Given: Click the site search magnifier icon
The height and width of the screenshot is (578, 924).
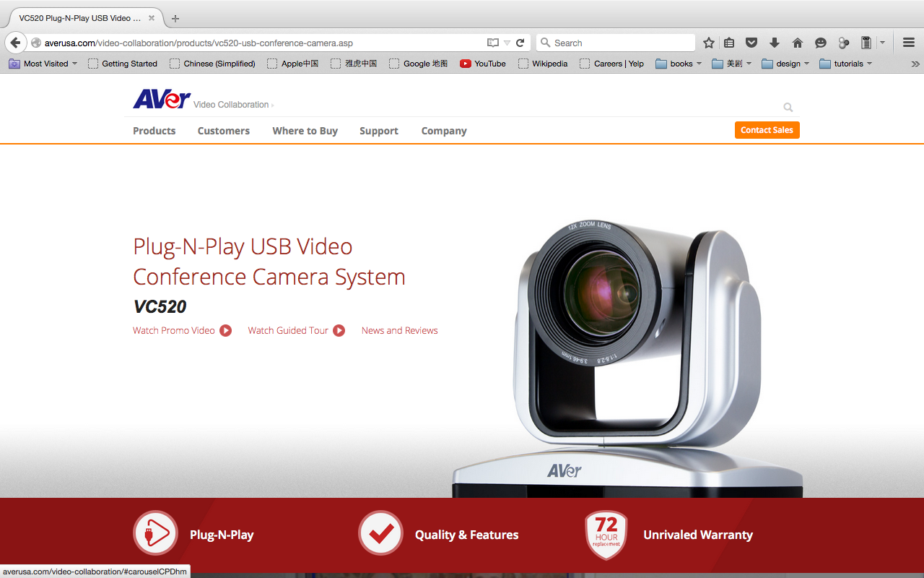Looking at the screenshot, I should [788, 108].
